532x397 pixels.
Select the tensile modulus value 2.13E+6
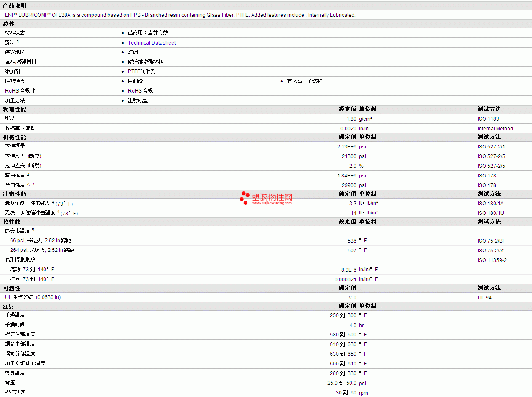click(347, 147)
